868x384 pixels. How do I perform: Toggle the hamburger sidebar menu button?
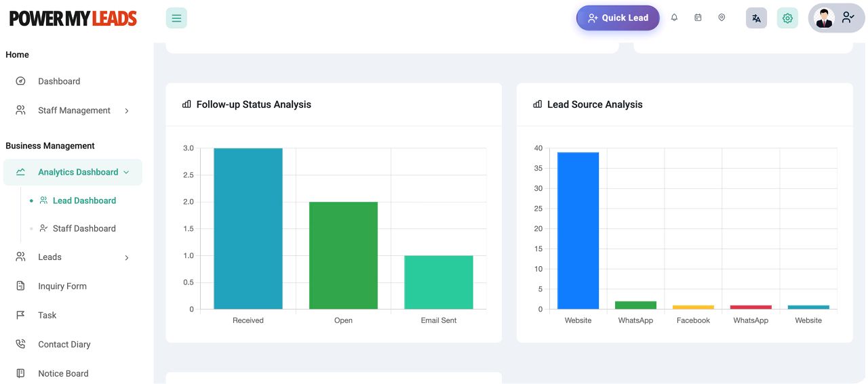(176, 18)
